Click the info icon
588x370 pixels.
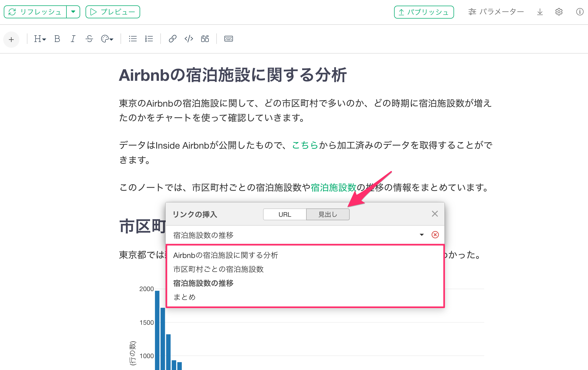580,12
